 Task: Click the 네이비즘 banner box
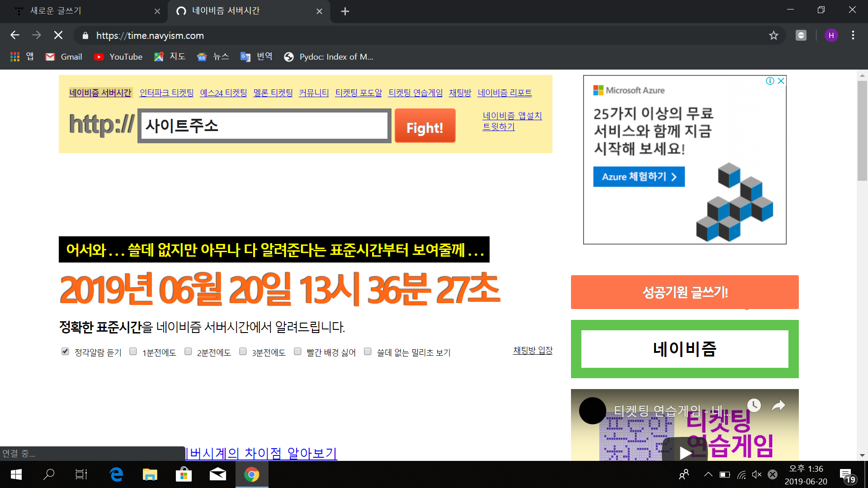point(684,349)
